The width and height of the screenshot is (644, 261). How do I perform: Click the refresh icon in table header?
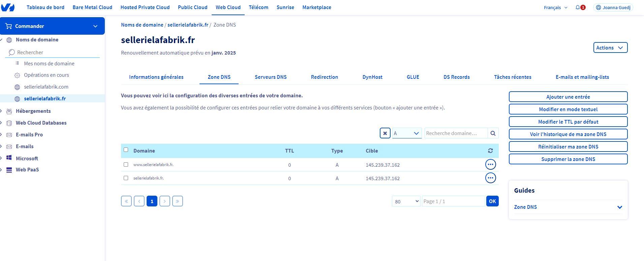[490, 151]
